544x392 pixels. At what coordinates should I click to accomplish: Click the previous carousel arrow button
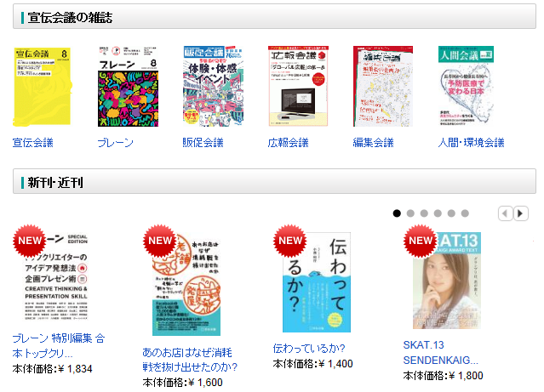(506, 213)
